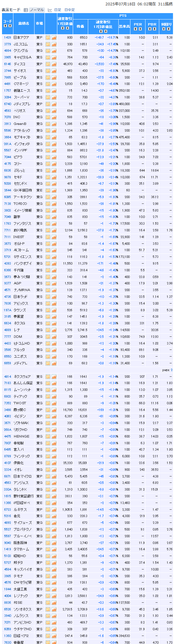Image resolution: width=174 pixels, height=644 pixels.
Task: Open stock code 7711 link
Action: click(x=7, y=230)
